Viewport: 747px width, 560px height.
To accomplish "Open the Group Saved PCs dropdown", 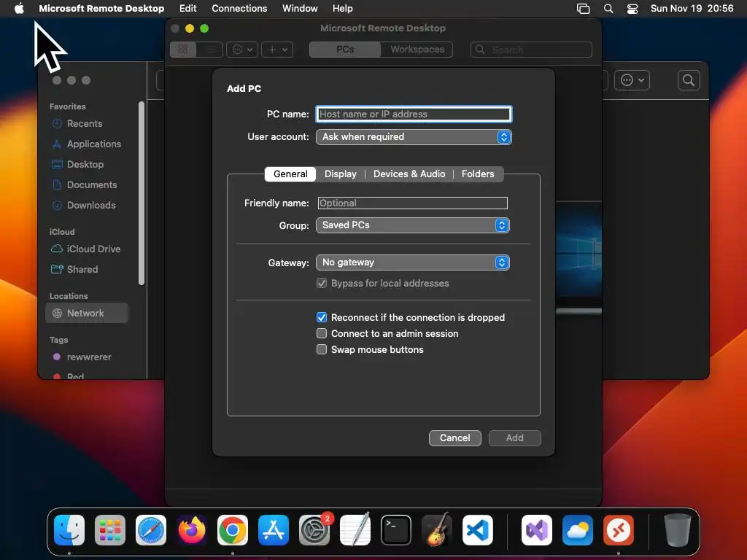I will [413, 225].
